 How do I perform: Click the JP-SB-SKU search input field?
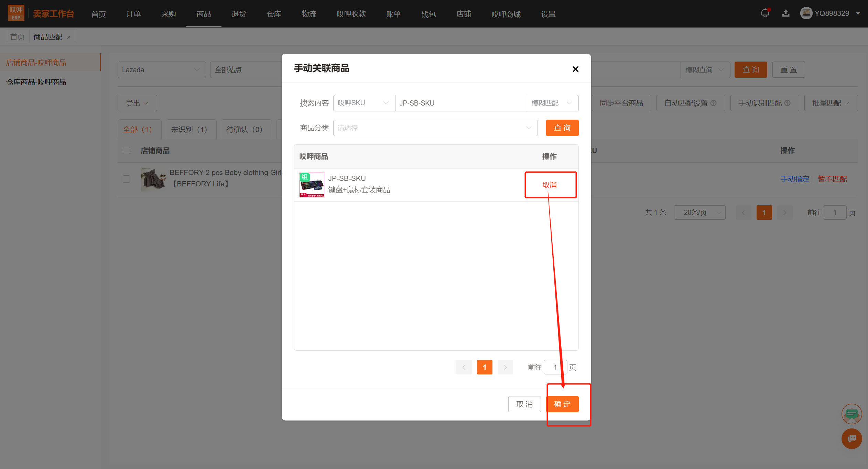(460, 103)
